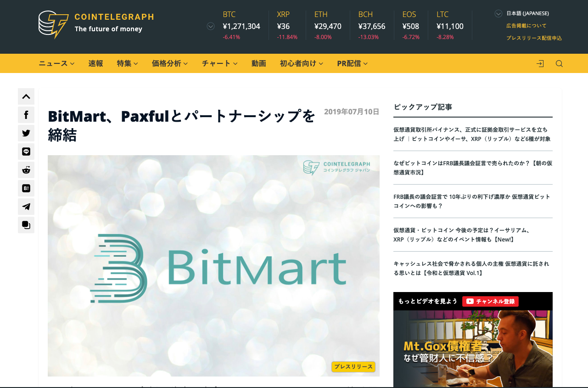Open the search magnifier icon
This screenshot has width=588, height=388.
click(559, 64)
